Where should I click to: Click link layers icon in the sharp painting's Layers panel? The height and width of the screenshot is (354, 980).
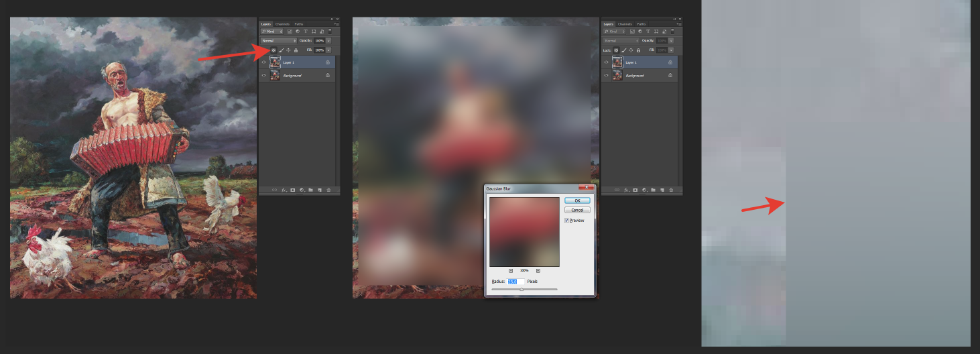pos(274,190)
